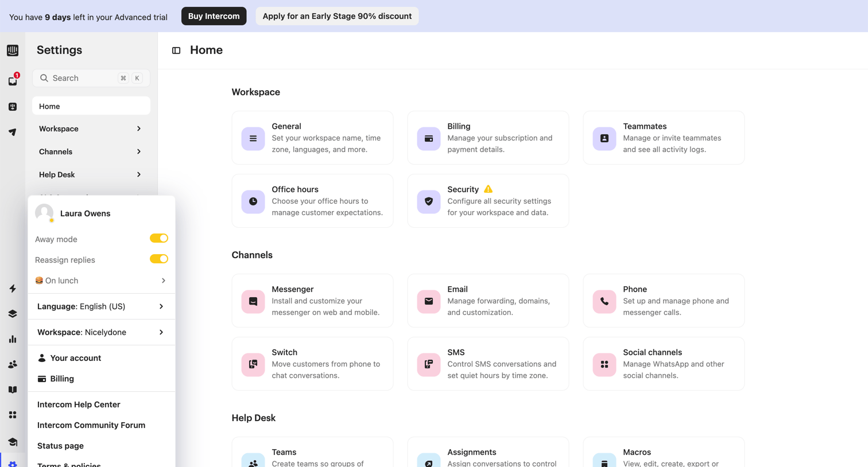Open Language: English (US) submenu

point(101,306)
